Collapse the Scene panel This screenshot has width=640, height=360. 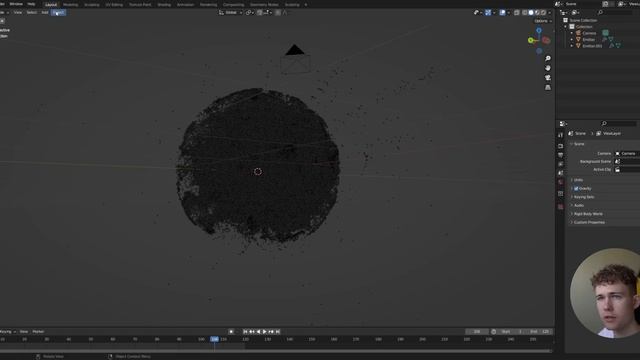tap(579, 144)
